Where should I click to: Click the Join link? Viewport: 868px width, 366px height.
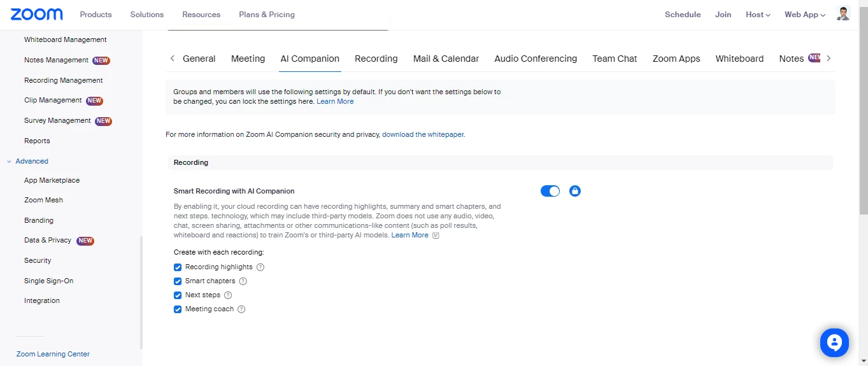(x=723, y=14)
